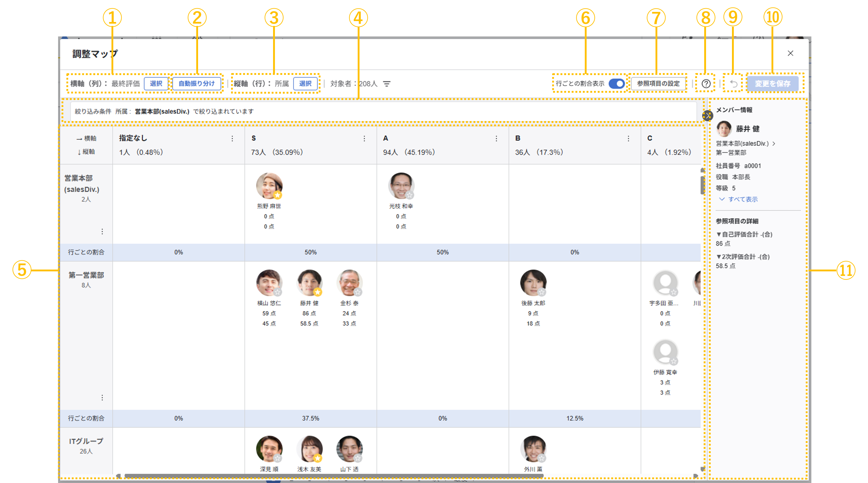The height and width of the screenshot is (483, 868).
Task: Toggle star badge on 横山 悠仁 avatar
Action: click(277, 292)
